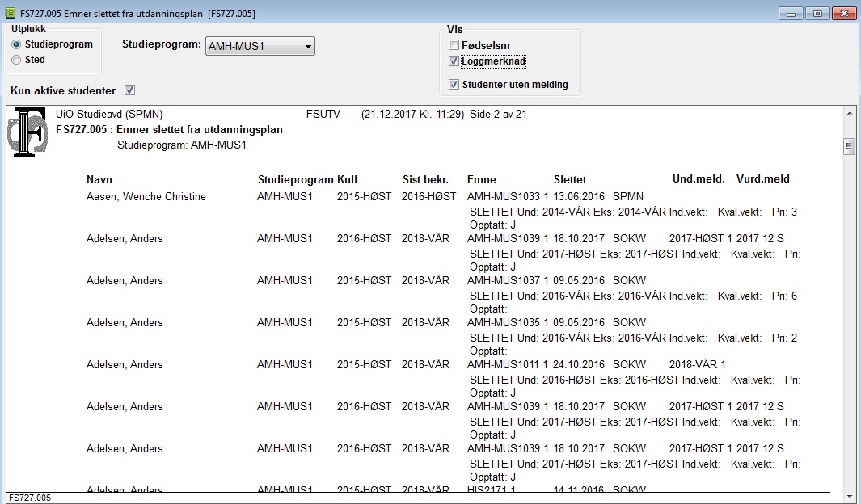861x504 pixels.
Task: Click course code AMH-MUS1035
Action: tap(504, 322)
